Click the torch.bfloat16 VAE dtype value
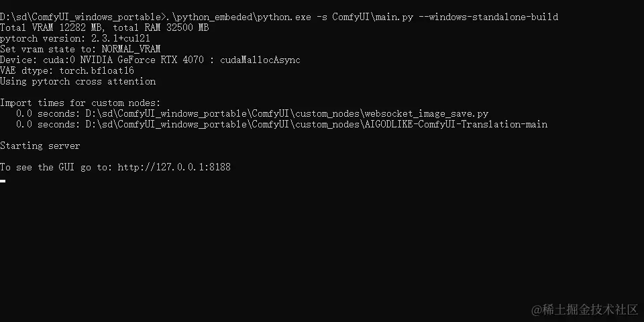This screenshot has height=322, width=644. click(97, 70)
